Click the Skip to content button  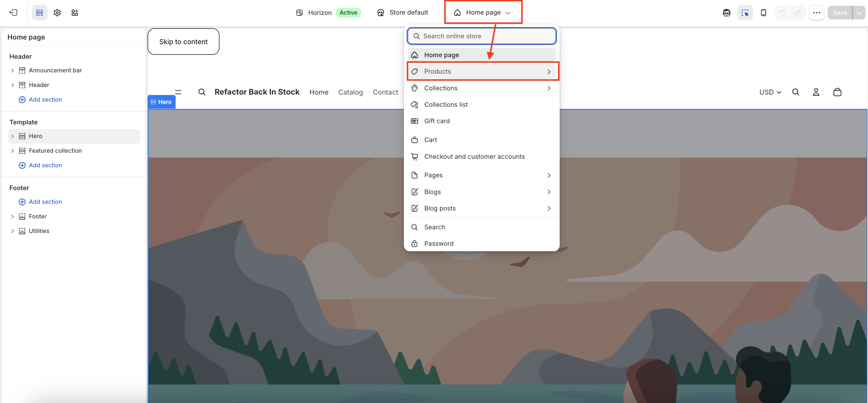point(183,41)
